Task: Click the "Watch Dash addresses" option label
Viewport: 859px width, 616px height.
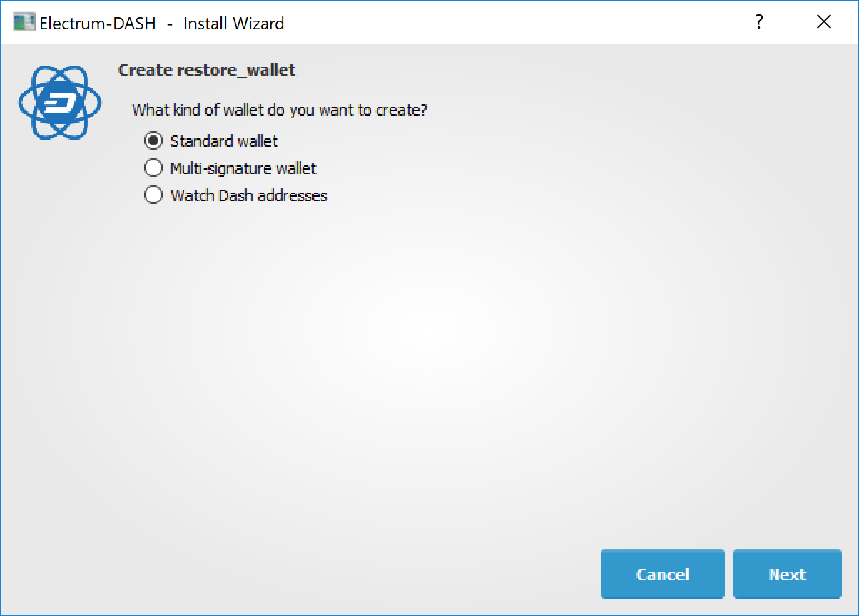Action: pos(248,195)
